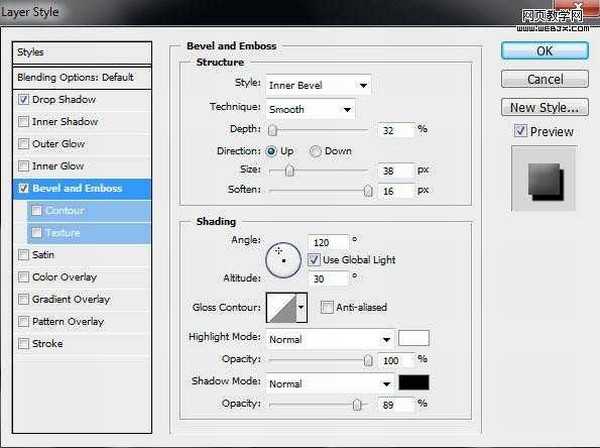Click the Cancel button

[x=544, y=79]
